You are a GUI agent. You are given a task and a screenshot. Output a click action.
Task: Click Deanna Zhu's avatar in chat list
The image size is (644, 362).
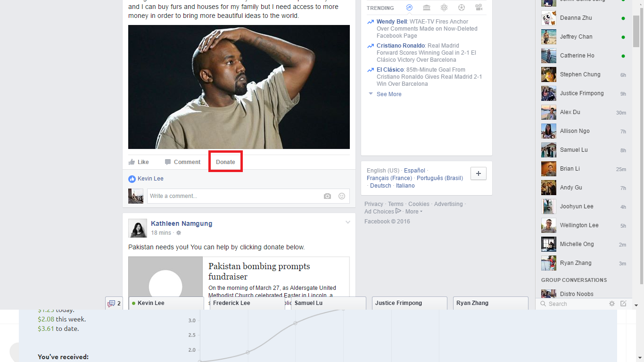tap(549, 18)
